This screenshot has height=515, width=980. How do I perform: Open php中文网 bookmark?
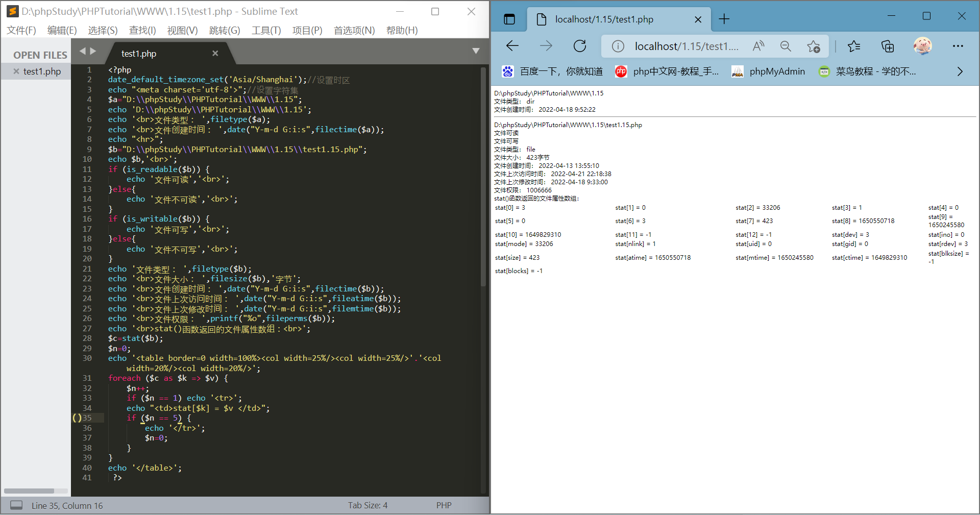pyautogui.click(x=667, y=71)
